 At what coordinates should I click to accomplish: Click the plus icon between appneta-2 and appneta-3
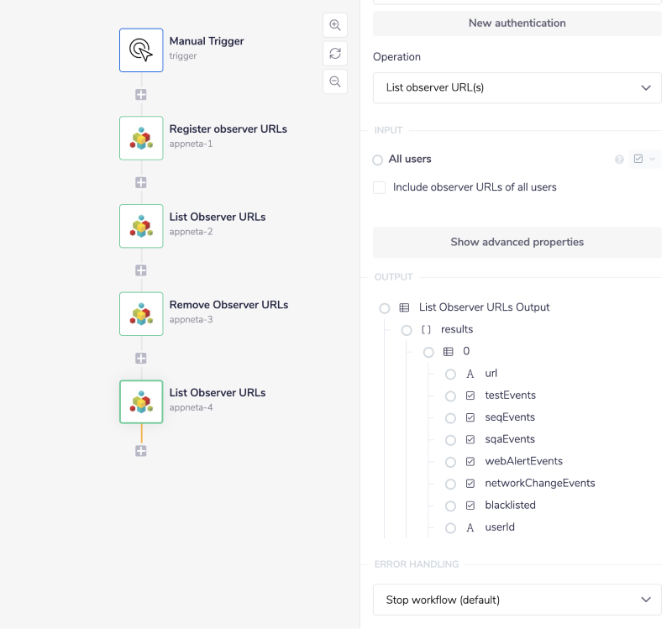pos(140,270)
